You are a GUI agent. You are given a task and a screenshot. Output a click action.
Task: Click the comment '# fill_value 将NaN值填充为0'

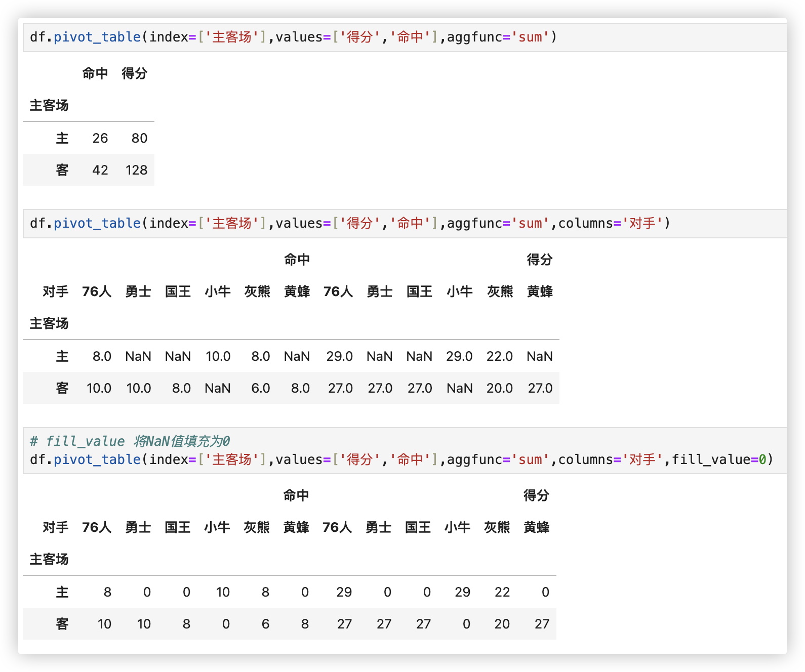pos(130,441)
